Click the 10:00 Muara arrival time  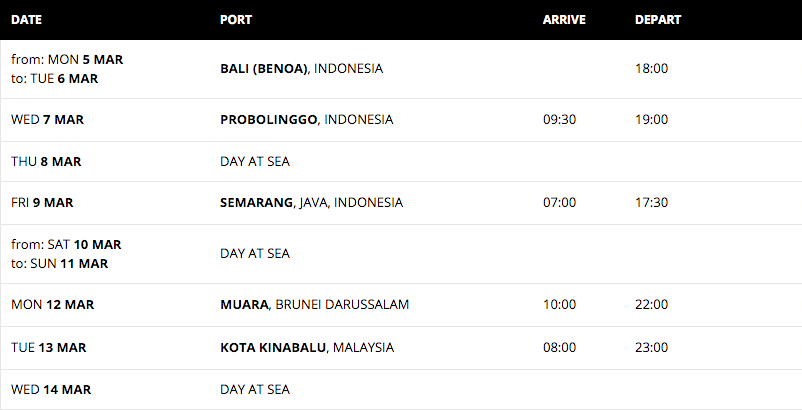[559, 305]
